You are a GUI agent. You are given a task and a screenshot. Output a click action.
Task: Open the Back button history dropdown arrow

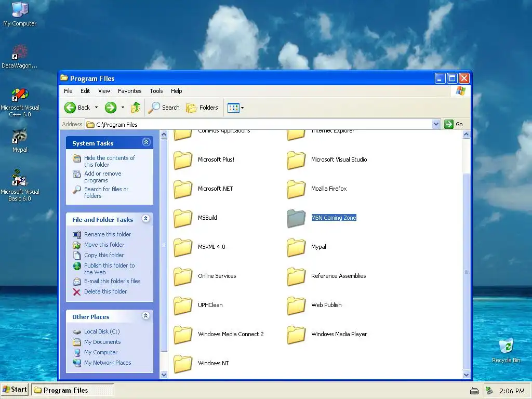(x=96, y=108)
